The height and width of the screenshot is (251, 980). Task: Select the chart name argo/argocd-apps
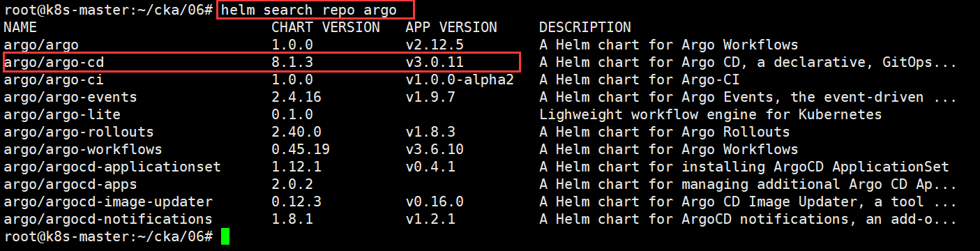[x=70, y=185]
